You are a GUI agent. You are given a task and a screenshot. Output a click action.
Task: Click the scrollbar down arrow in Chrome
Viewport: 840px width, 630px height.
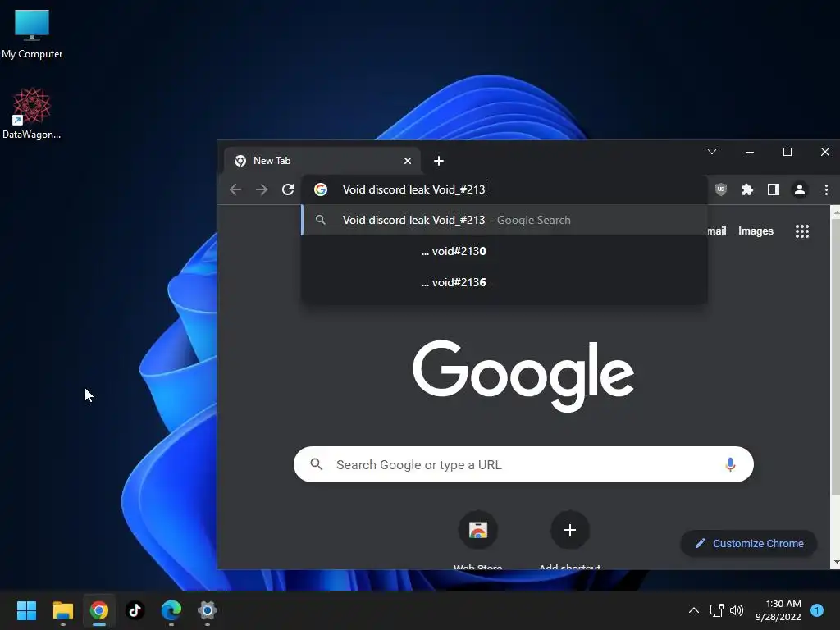(x=836, y=563)
